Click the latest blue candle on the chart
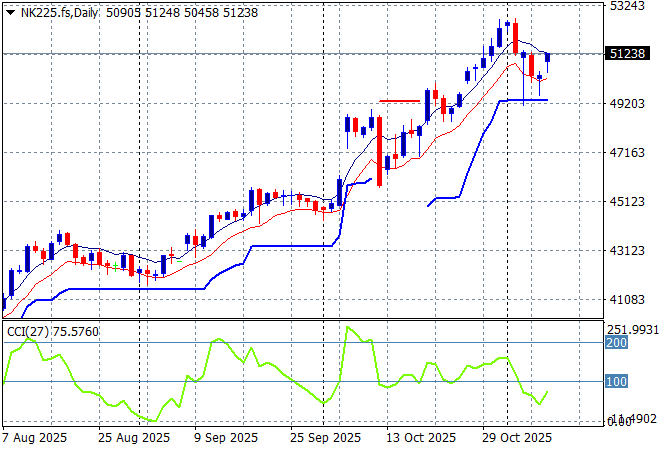 tap(547, 58)
